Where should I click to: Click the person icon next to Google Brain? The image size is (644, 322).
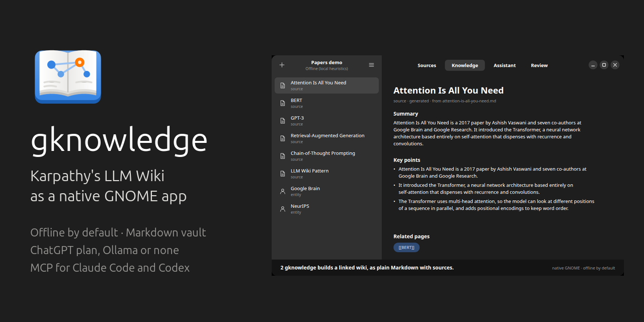click(282, 191)
